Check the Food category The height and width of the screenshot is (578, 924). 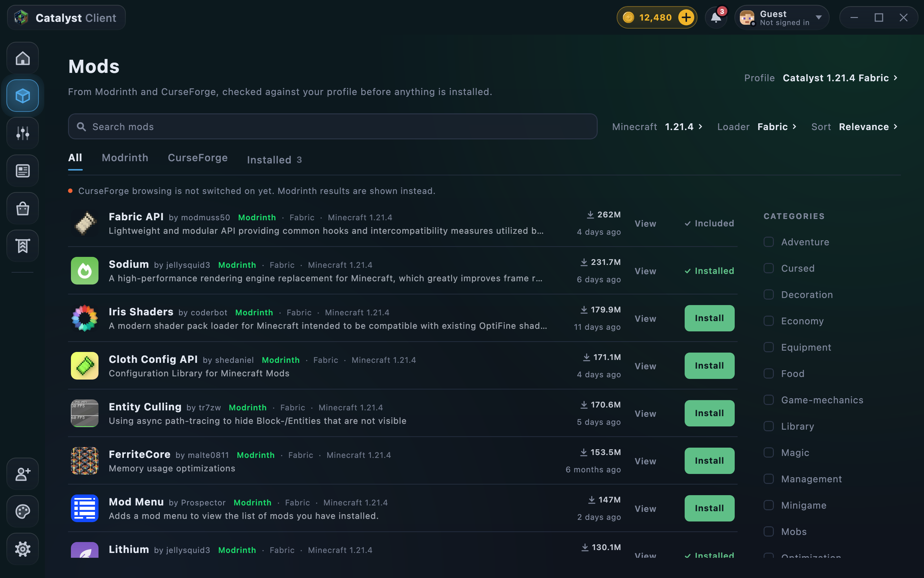(x=769, y=373)
